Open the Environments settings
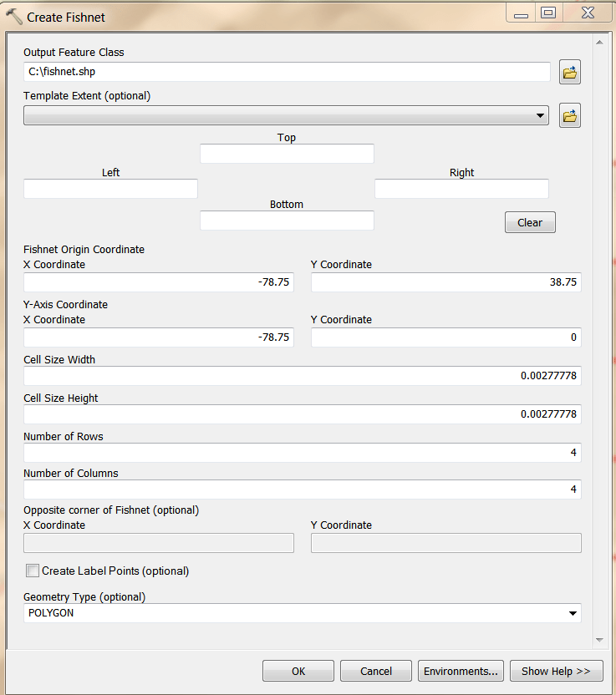This screenshot has width=616, height=695. [x=461, y=670]
